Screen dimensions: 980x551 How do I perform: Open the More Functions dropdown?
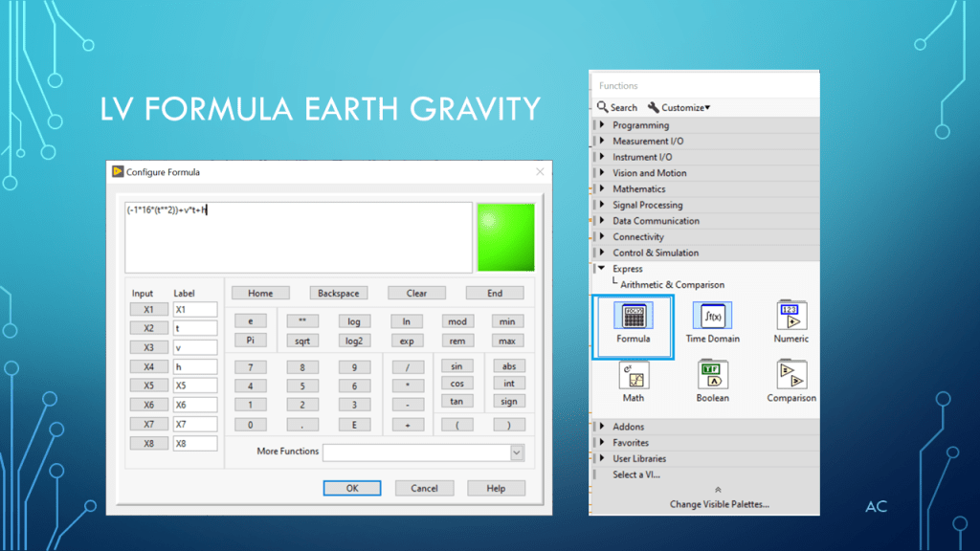517,452
